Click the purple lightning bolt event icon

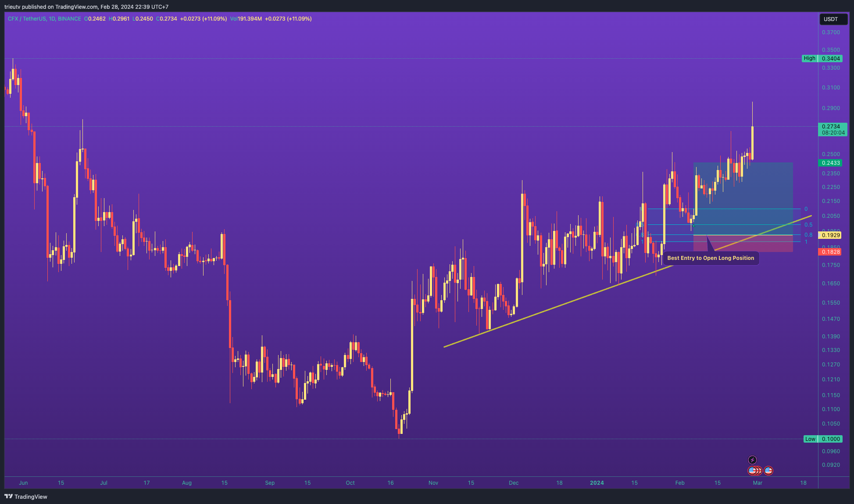[752, 460]
